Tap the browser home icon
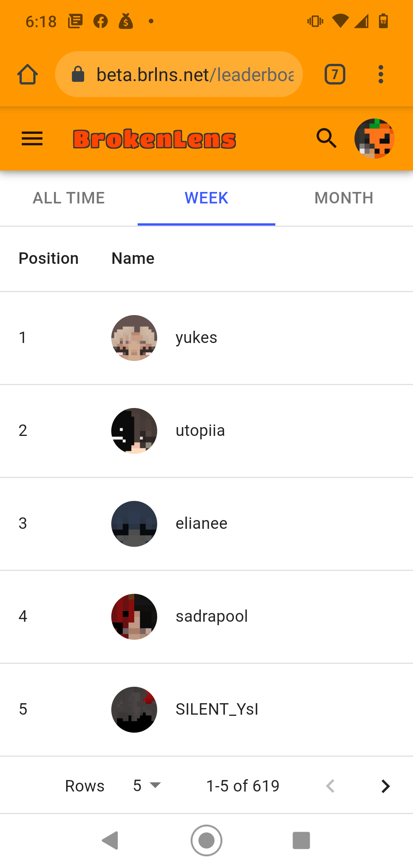Viewport: 413px width, 868px height. pyautogui.click(x=28, y=74)
